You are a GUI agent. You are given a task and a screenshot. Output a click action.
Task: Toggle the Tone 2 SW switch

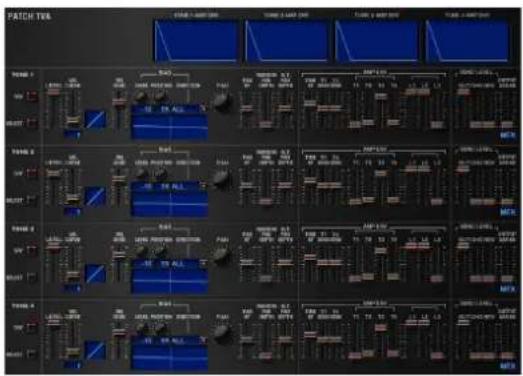click(x=32, y=173)
